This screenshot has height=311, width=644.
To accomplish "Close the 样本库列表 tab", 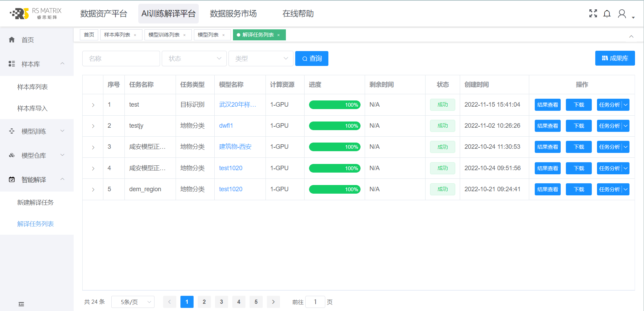I will pos(135,35).
